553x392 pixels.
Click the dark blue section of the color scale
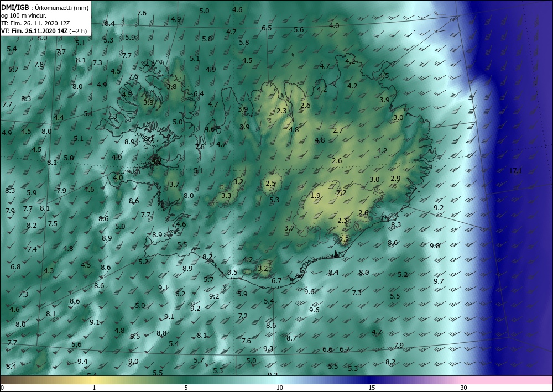coord(371,380)
